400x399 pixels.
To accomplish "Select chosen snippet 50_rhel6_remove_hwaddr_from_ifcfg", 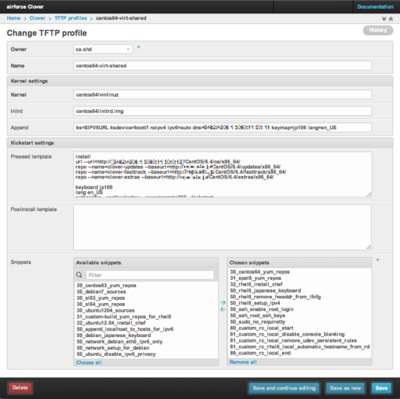I will (x=275, y=297).
